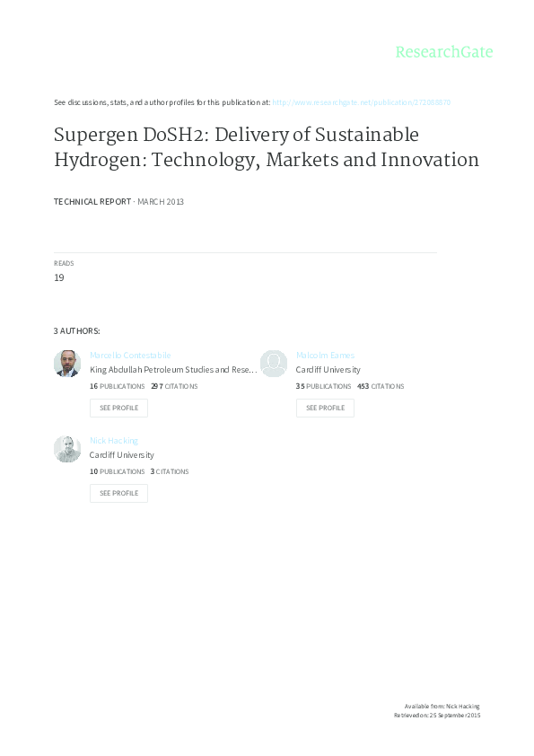The height and width of the screenshot is (756, 534).
Task: Click 16 Publications for Marcello Contestabile
Action: pyautogui.click(x=117, y=386)
